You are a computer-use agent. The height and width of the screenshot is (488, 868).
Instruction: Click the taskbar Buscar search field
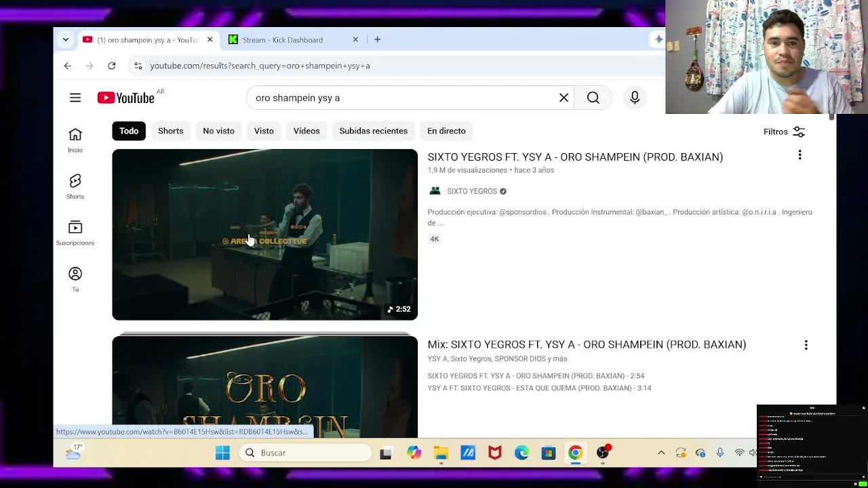[305, 453]
